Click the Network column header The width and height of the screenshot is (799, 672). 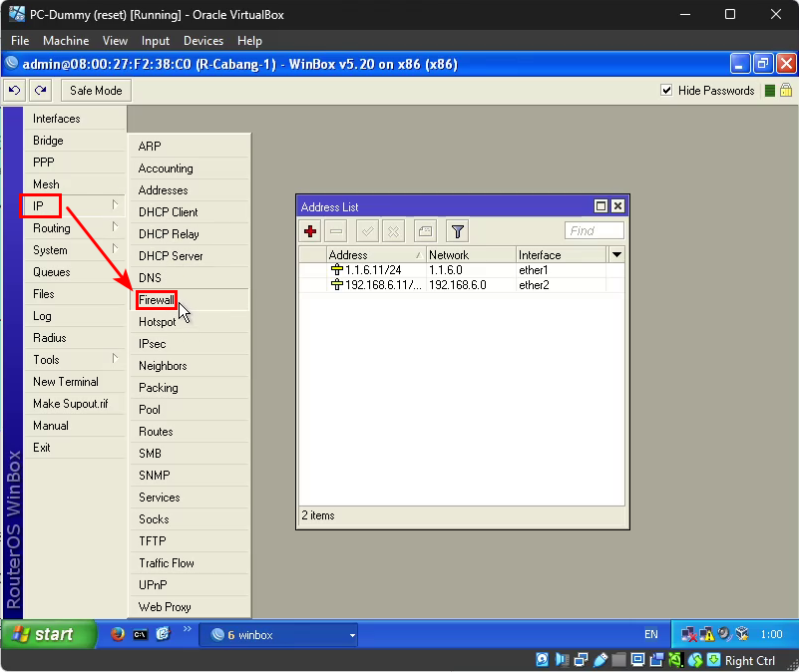[471, 254]
